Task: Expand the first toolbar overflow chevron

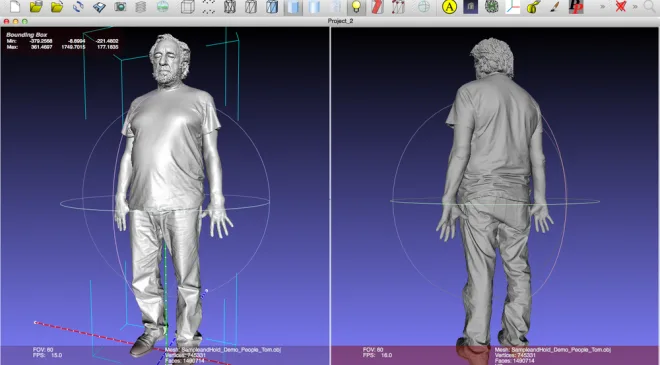Action: tap(602, 6)
